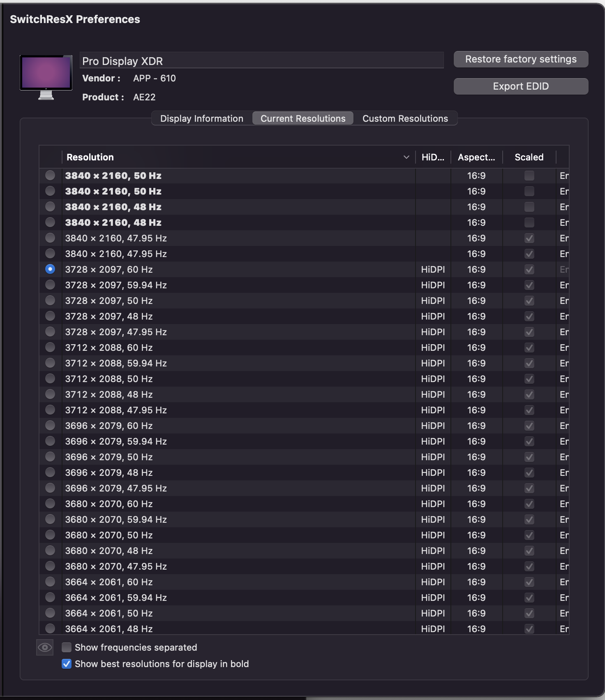This screenshot has width=605, height=700.
Task: Sort by the HiDPI column header
Action: click(x=433, y=157)
